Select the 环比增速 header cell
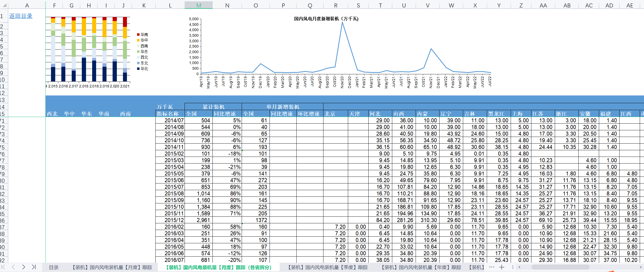 coord(310,114)
